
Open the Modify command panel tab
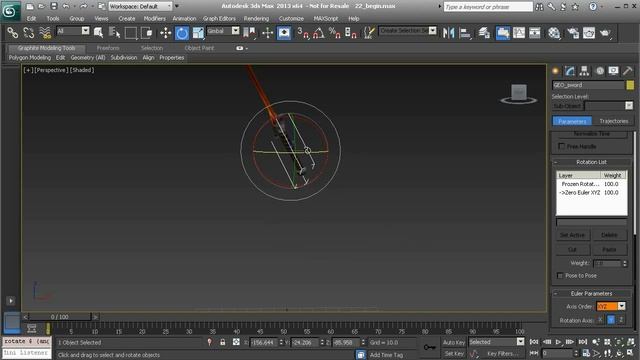coord(570,71)
